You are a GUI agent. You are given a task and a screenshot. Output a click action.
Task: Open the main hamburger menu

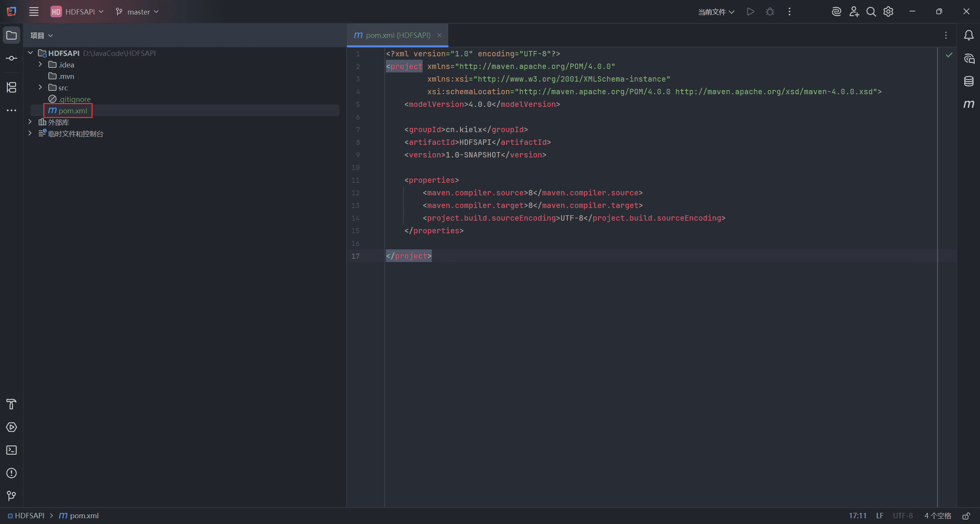tap(34, 11)
